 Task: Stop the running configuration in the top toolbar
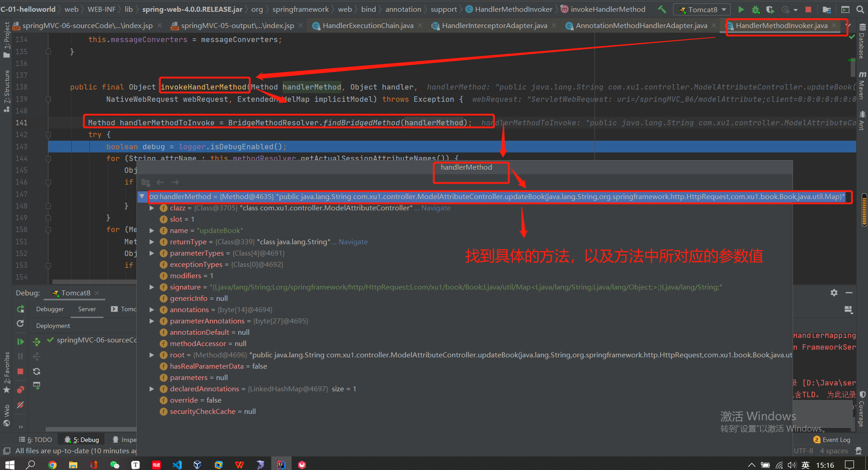[x=808, y=9]
